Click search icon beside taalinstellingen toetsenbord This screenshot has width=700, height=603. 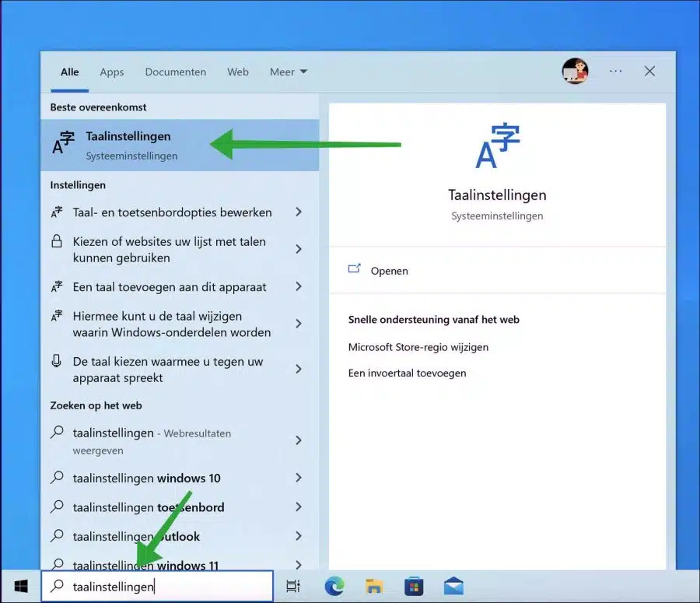pos(57,506)
